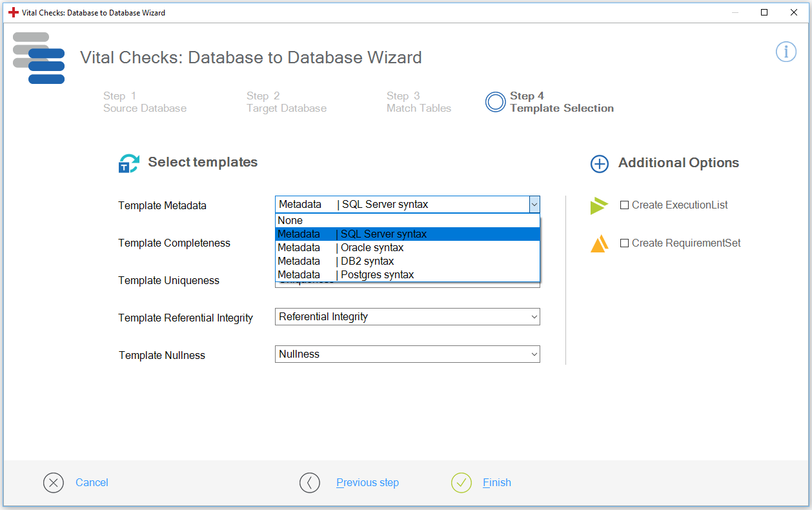
Task: Click the Cancel X circle icon
Action: click(x=54, y=483)
